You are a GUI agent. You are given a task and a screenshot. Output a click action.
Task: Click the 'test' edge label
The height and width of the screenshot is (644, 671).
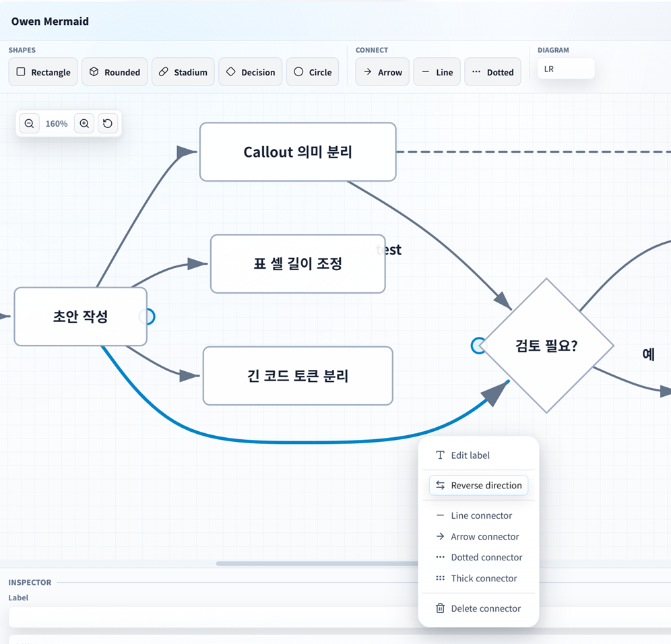pyautogui.click(x=389, y=249)
